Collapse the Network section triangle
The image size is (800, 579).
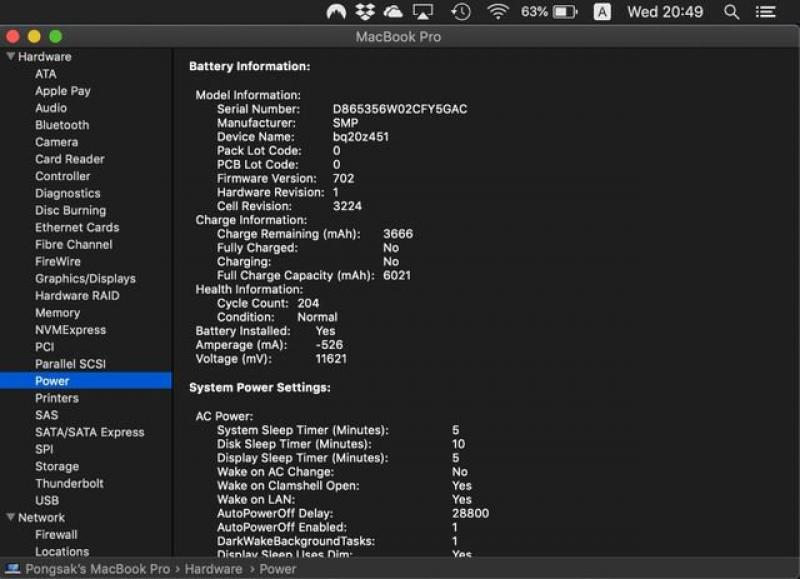tap(10, 517)
